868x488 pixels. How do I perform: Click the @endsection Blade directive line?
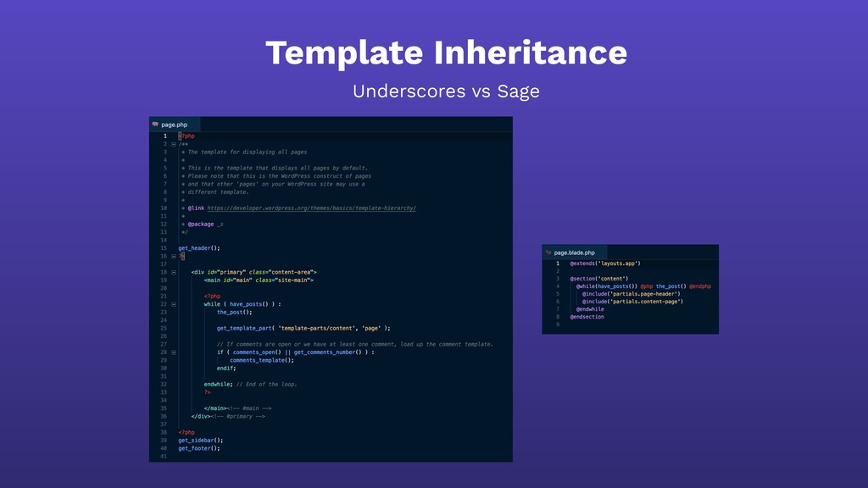[587, 317]
